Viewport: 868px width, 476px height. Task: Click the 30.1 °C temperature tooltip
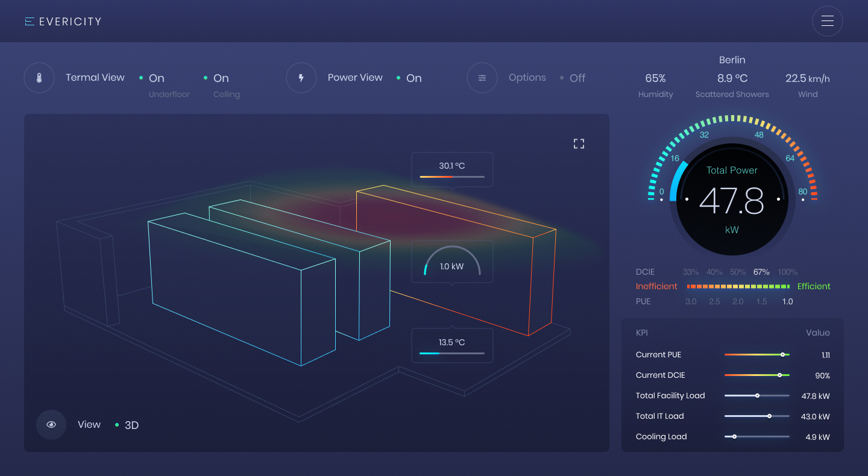452,169
